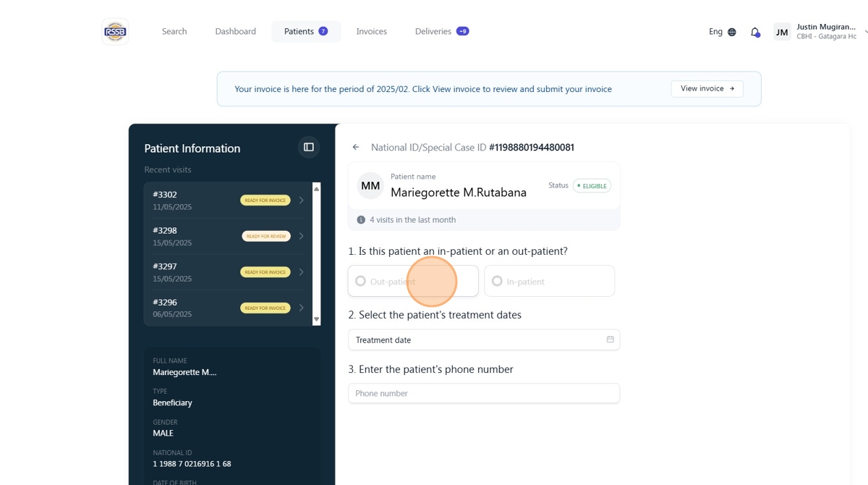This screenshot has height=485, width=868.
Task: Collapse the Patient Information sidebar panel icon
Action: pyautogui.click(x=309, y=147)
